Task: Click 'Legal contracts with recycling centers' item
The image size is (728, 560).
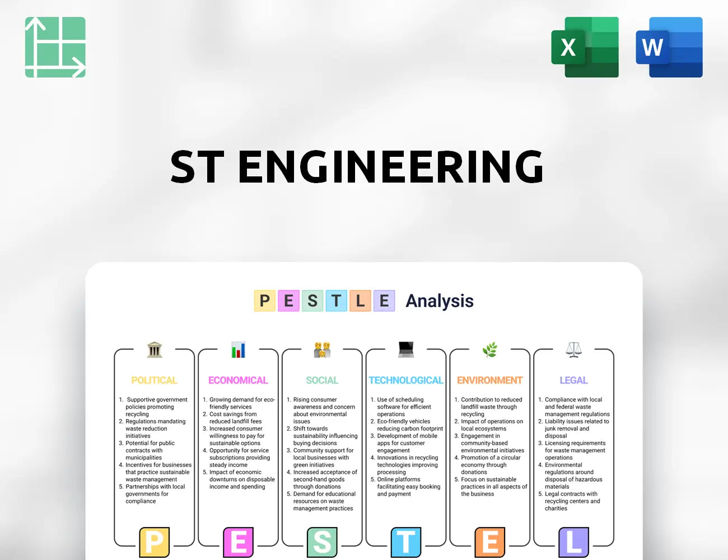Action: [x=570, y=501]
